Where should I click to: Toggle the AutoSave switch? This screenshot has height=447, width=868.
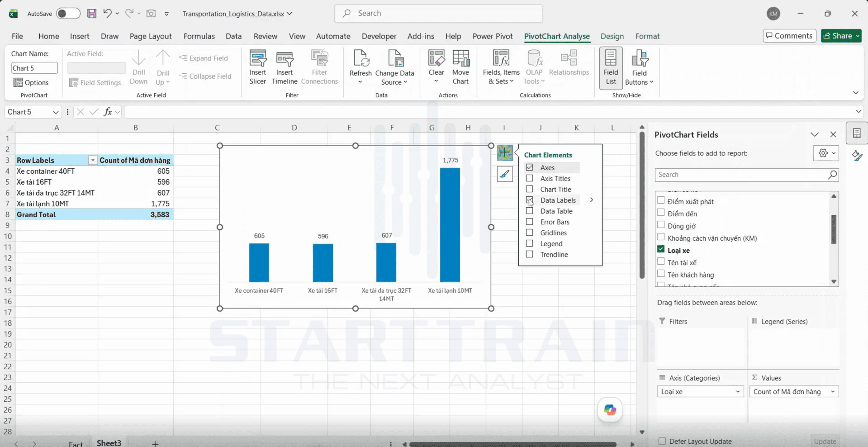pos(68,14)
